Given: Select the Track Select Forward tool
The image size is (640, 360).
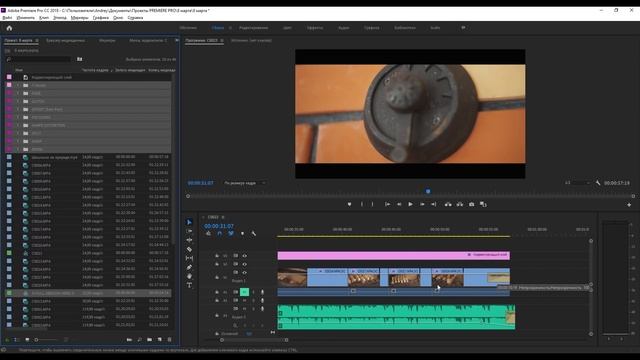Looking at the screenshot, I should (x=189, y=231).
